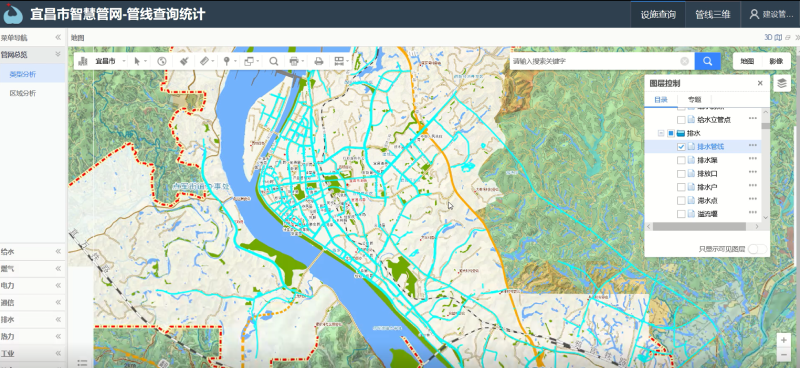The height and width of the screenshot is (368, 800).
Task: Switch basemap to 影像
Action: click(x=776, y=61)
